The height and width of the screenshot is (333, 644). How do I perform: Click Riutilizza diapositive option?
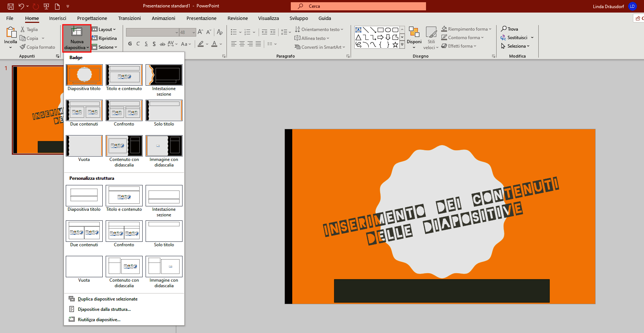pos(98,319)
